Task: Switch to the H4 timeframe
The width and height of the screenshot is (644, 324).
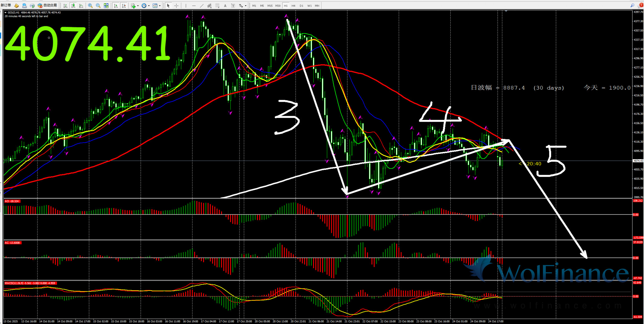Action: 293,6
